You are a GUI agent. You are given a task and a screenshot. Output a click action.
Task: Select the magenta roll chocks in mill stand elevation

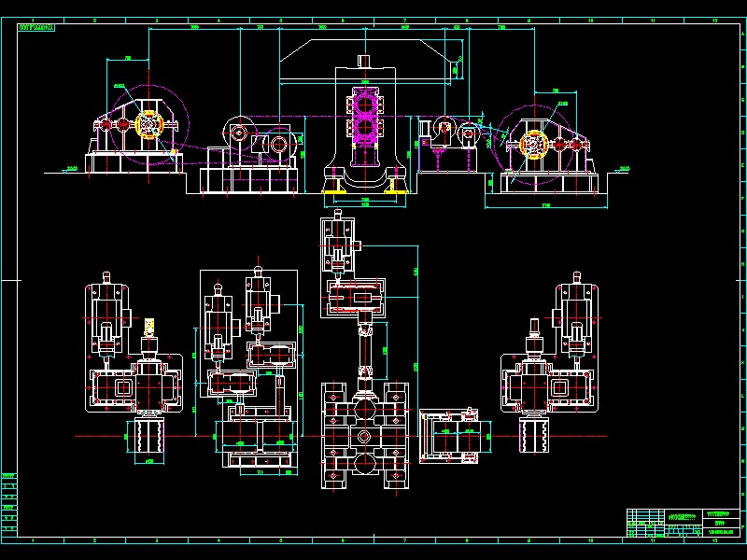(x=365, y=118)
